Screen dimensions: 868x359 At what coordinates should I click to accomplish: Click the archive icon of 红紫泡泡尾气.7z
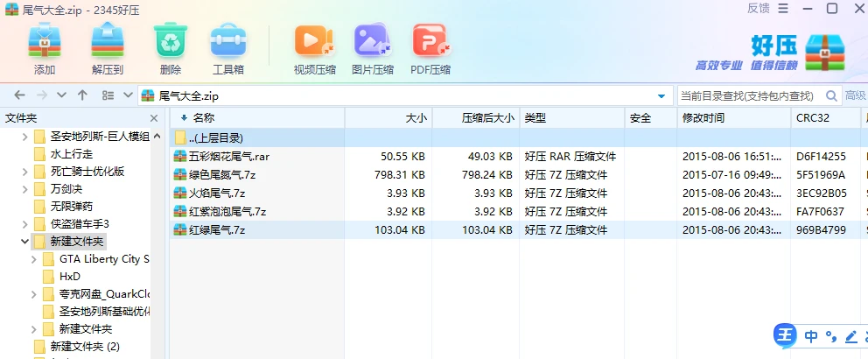point(180,212)
